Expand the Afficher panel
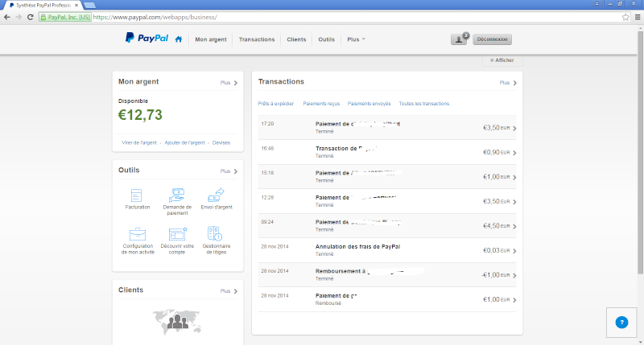The image size is (644, 362). click(x=502, y=60)
